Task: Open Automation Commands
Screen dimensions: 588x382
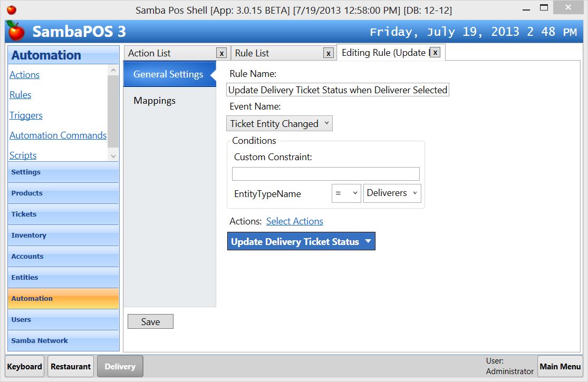Action: (x=58, y=135)
